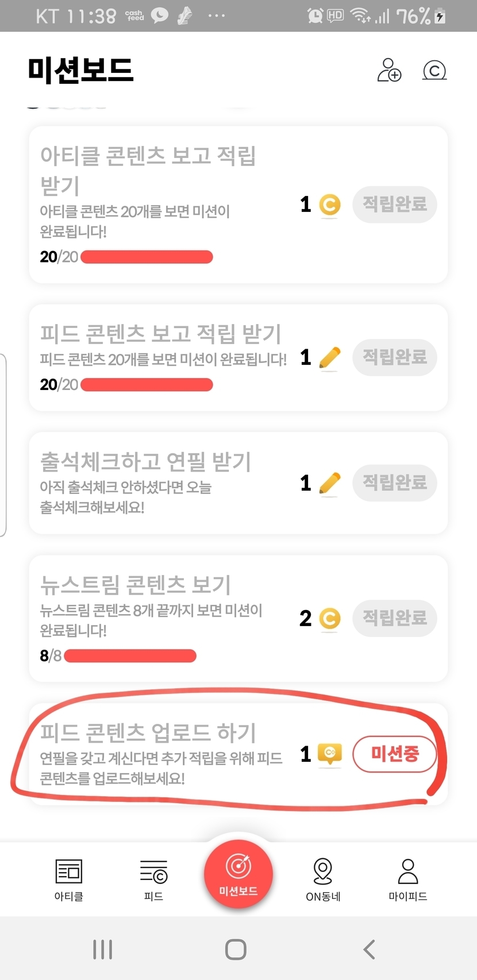Tap the gold coin icon on article mission
The image size is (477, 980).
click(330, 205)
